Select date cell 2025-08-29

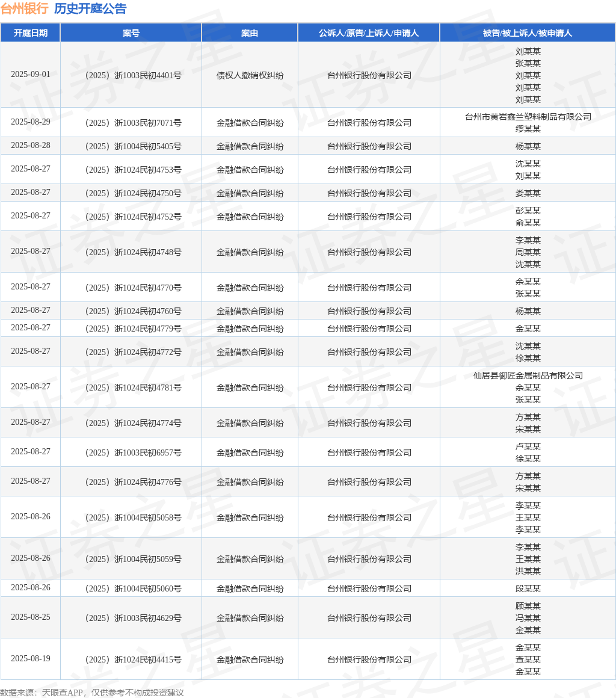click(30, 122)
